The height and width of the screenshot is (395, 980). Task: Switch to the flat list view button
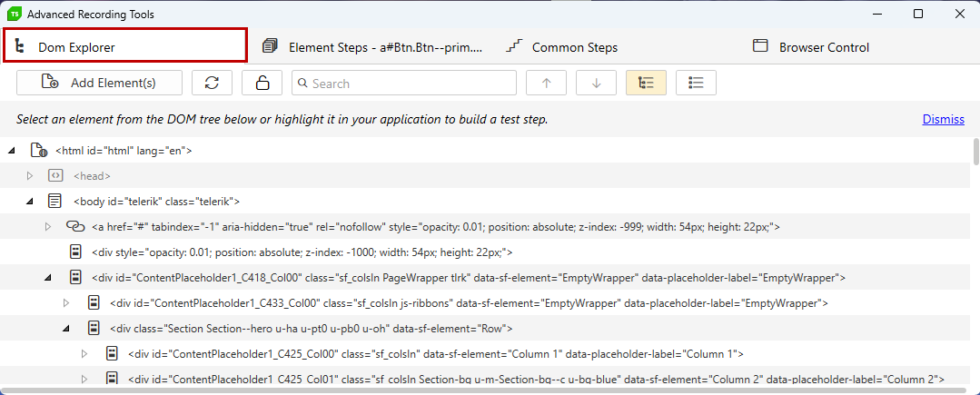click(697, 83)
